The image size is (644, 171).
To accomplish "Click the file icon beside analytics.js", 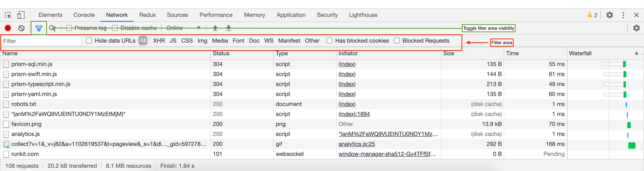I will [6, 134].
